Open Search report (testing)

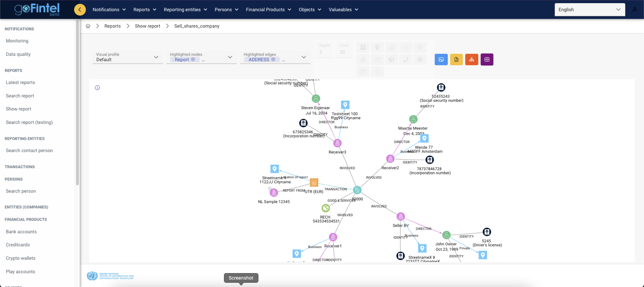click(29, 122)
